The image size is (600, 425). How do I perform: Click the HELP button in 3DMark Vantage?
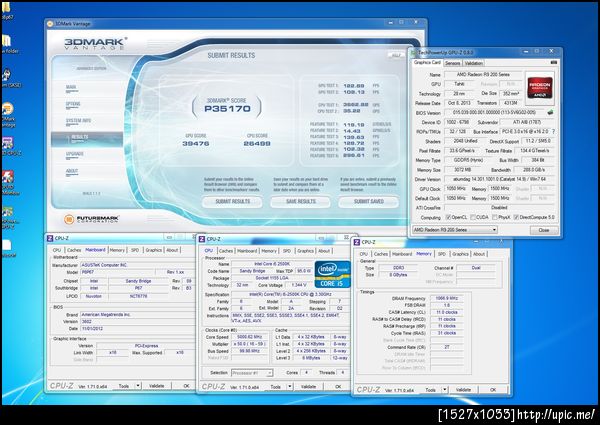point(396,55)
